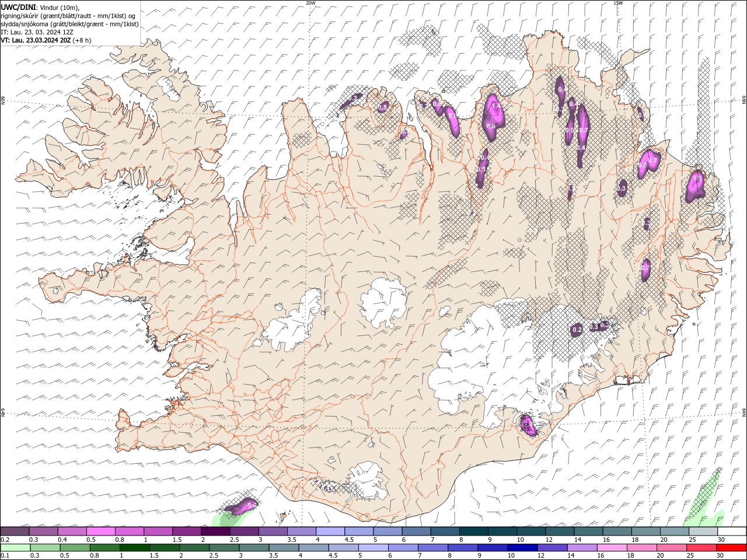Select the white upper swatch starting at 30
This screenshot has width=747, height=560.
click(732, 531)
